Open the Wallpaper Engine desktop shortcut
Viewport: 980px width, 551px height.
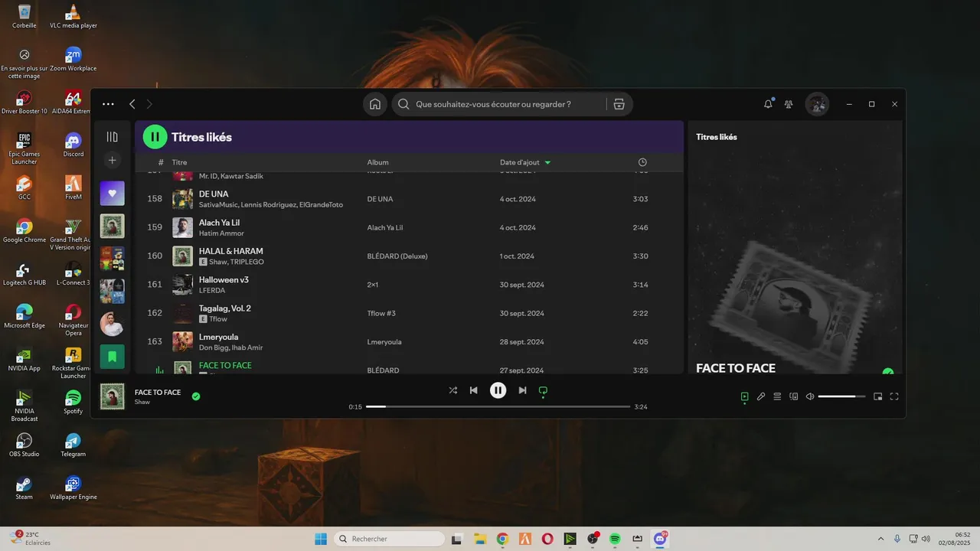click(x=73, y=488)
